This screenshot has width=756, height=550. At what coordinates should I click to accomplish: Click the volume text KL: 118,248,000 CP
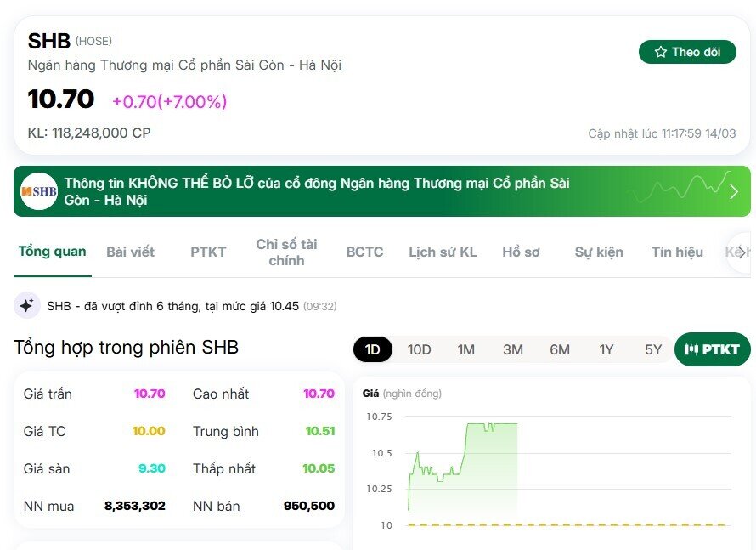[89, 133]
